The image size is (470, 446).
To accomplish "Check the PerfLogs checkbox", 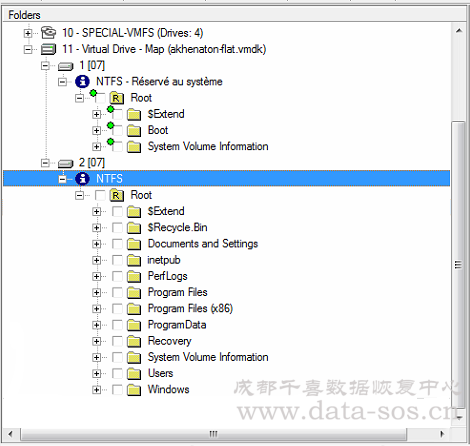I will click(x=117, y=276).
